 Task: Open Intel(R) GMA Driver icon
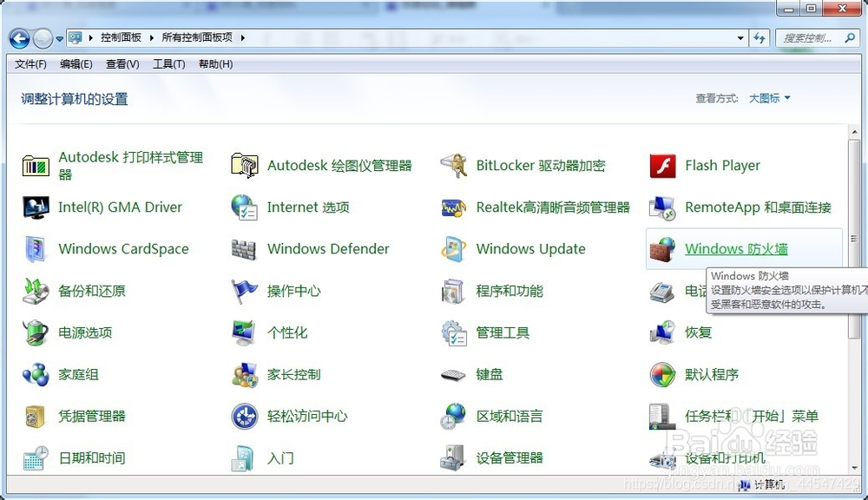[x=36, y=207]
